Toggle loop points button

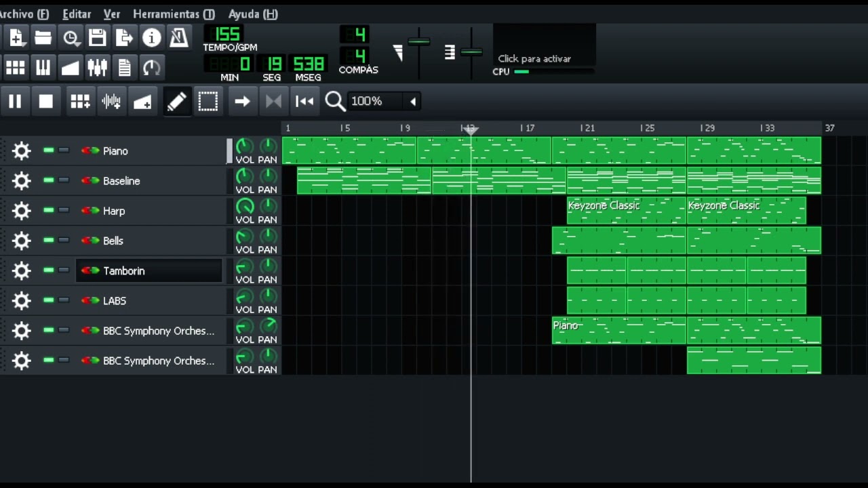click(273, 102)
